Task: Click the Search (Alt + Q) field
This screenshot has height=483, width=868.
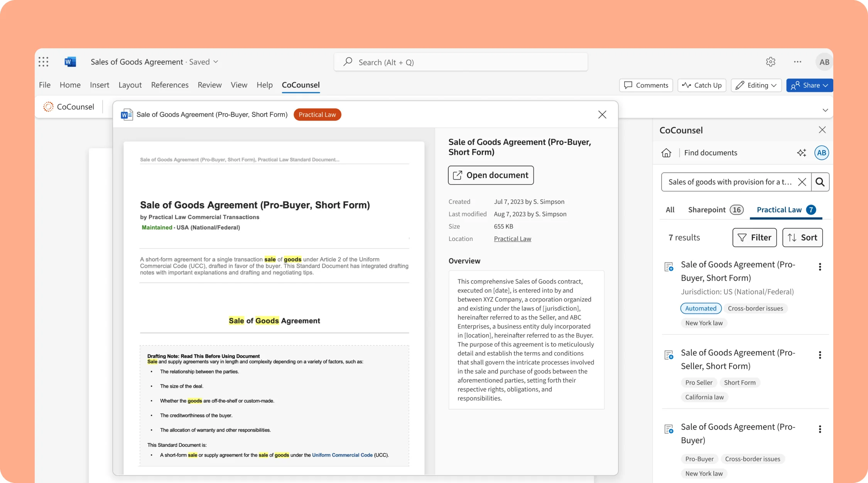Action: [461, 62]
